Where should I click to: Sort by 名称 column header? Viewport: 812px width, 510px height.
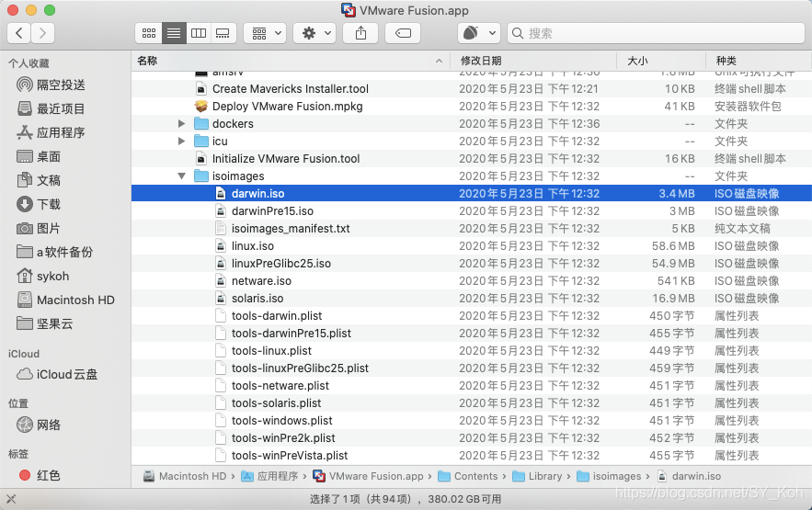[x=290, y=61]
